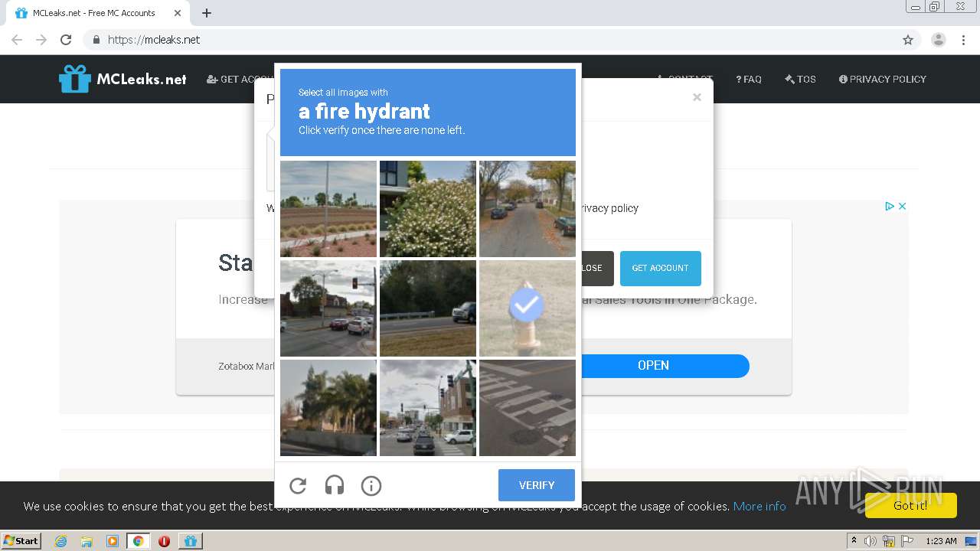Screen dimensions: 980x551
Task: Go forward in browser history
Action: coord(41,40)
